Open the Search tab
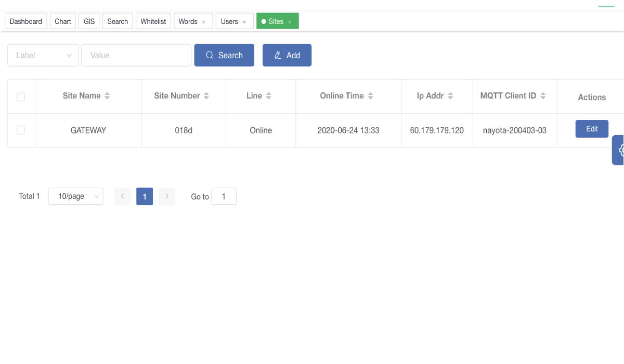Image resolution: width=624 pixels, height=364 pixels. [x=118, y=21]
